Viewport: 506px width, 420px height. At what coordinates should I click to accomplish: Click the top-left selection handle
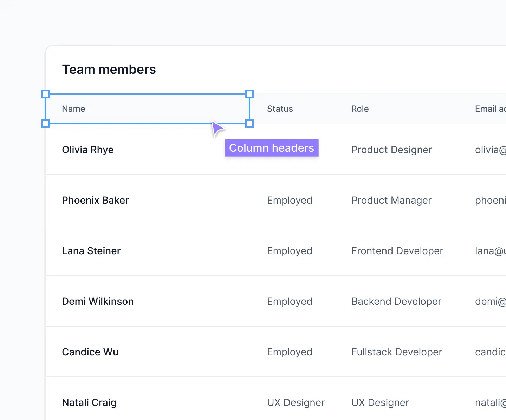46,94
